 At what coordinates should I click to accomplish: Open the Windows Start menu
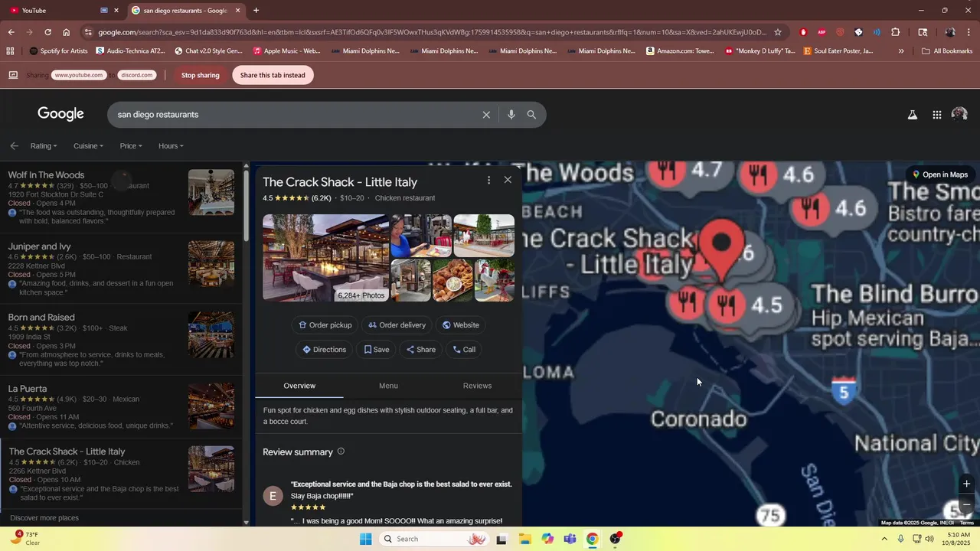[x=365, y=539]
